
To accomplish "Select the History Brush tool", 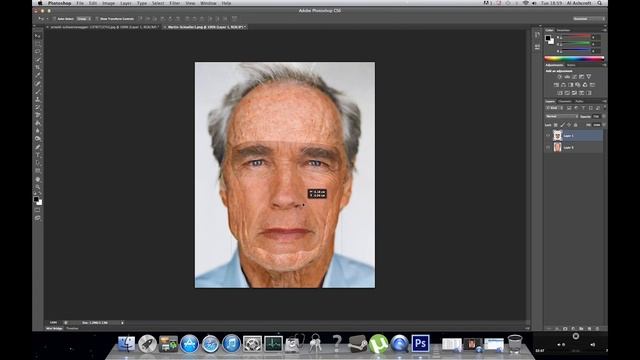I will point(38,107).
